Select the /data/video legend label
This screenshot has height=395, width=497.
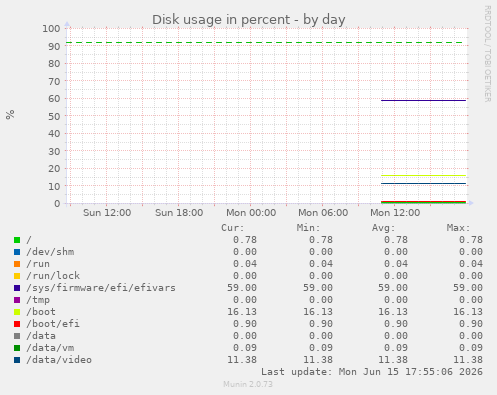coord(59,360)
